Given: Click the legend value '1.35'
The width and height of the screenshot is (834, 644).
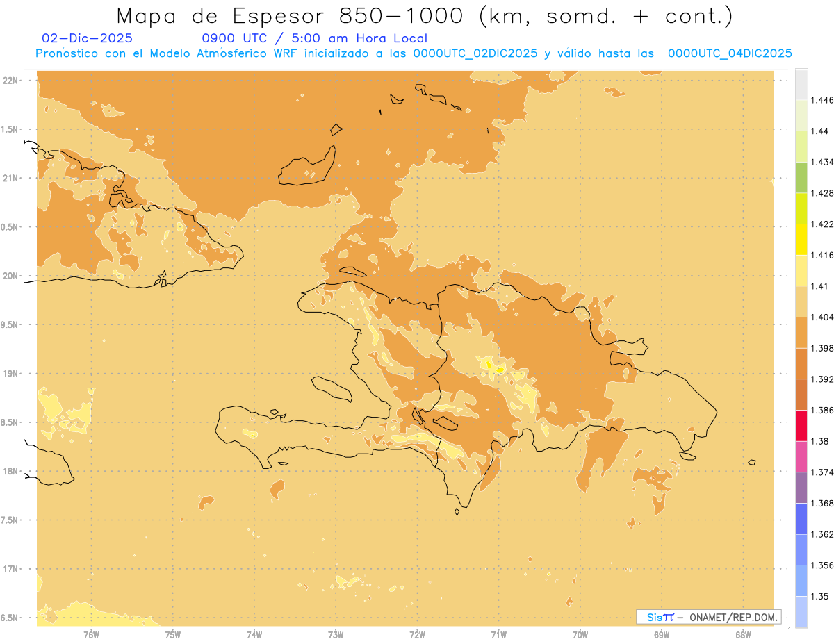Looking at the screenshot, I should click(820, 596).
